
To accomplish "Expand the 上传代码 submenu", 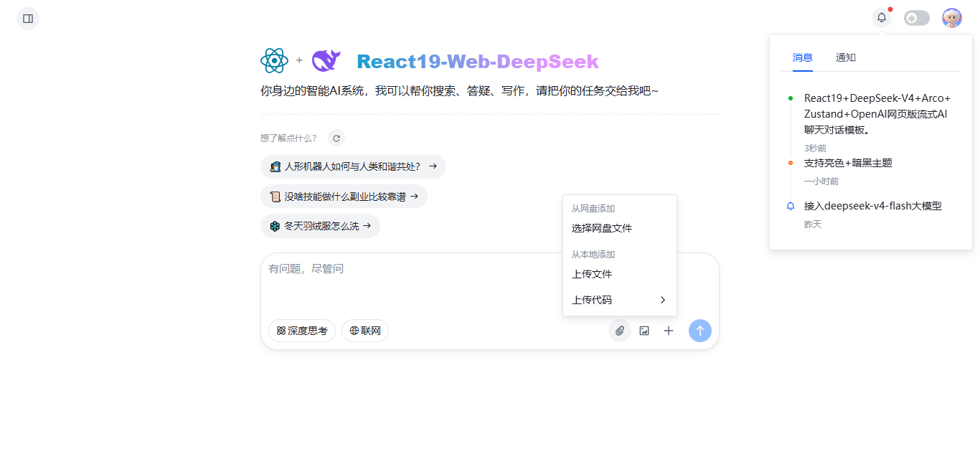I will [x=620, y=300].
